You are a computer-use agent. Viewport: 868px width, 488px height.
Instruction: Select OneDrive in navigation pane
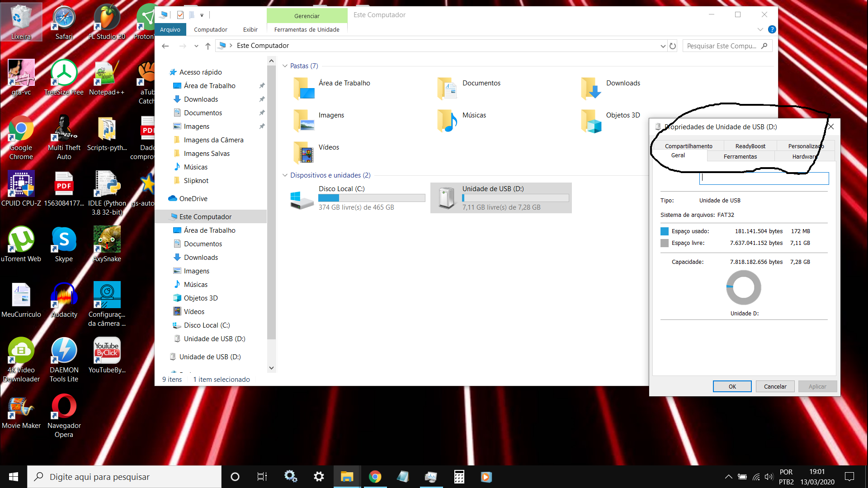[193, 198]
